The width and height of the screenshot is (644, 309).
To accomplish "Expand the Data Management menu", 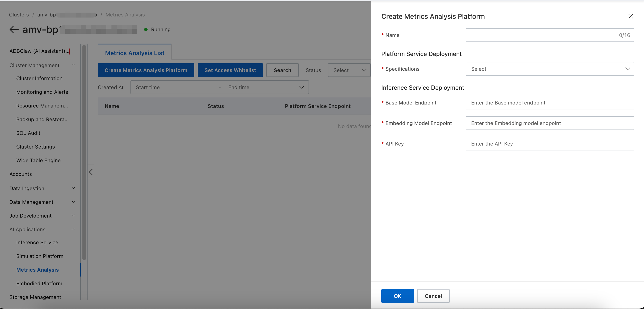I will tap(73, 202).
